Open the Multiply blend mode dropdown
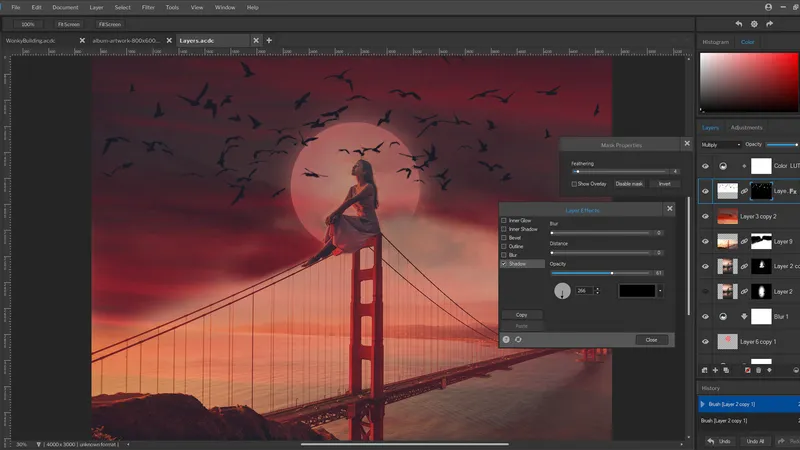Screen dimensions: 800x450 click(x=720, y=145)
